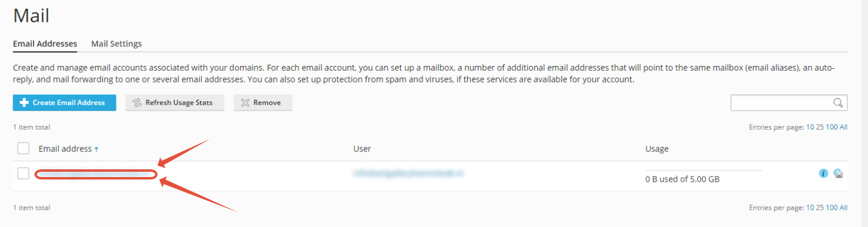Tick the checkbox for the email row

pos(23,174)
